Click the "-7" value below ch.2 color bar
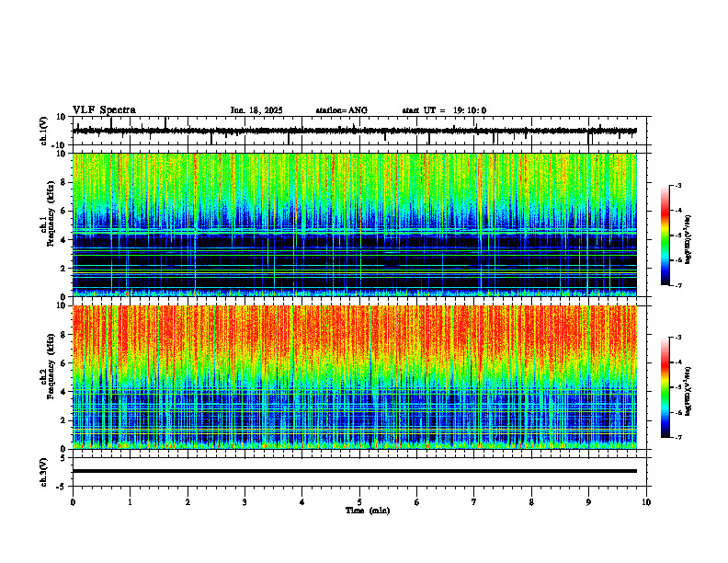 [677, 438]
